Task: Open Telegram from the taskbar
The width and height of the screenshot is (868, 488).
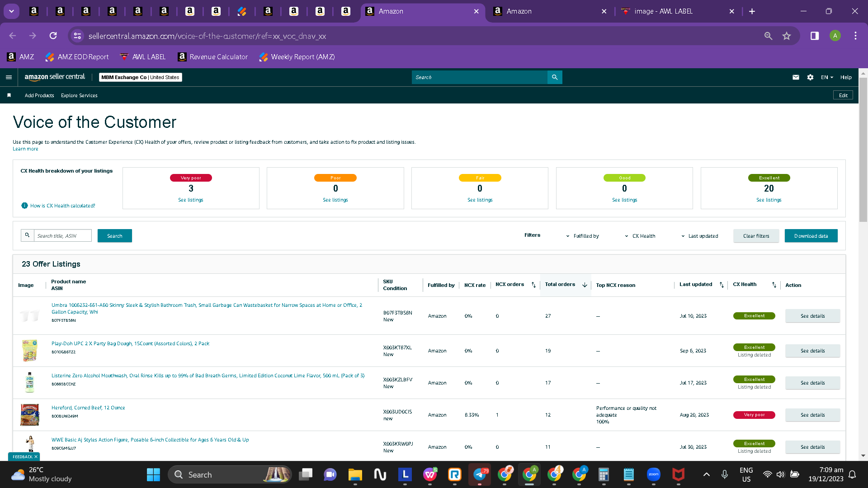Action: coord(480,474)
